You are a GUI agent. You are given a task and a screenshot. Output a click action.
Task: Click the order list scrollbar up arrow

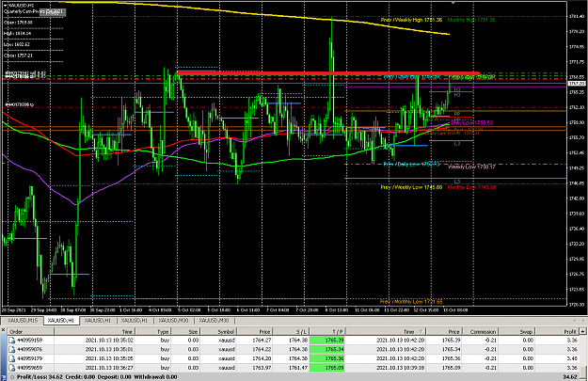pyautogui.click(x=582, y=331)
